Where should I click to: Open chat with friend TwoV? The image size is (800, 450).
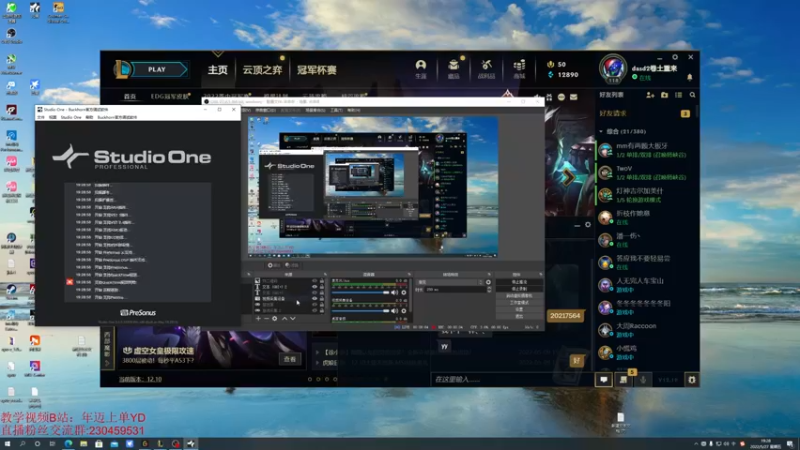point(645,172)
